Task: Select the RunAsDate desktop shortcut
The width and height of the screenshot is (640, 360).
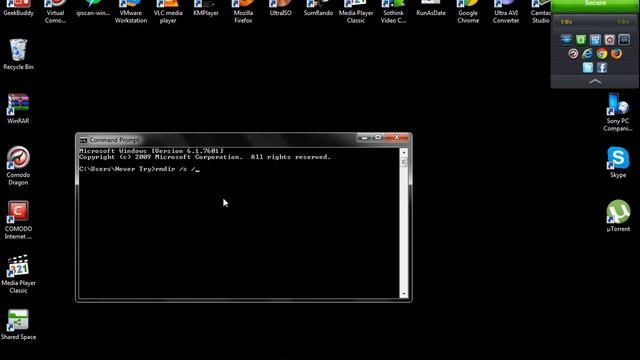Action: 431,8
